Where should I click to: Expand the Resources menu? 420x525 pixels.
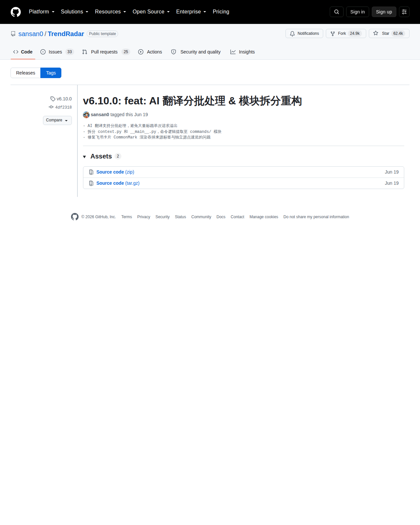click(111, 12)
